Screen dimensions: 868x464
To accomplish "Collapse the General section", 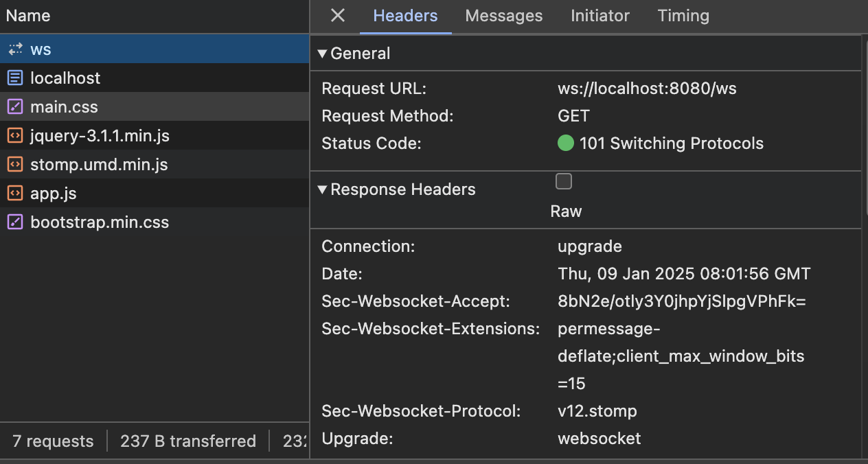I will (x=323, y=53).
